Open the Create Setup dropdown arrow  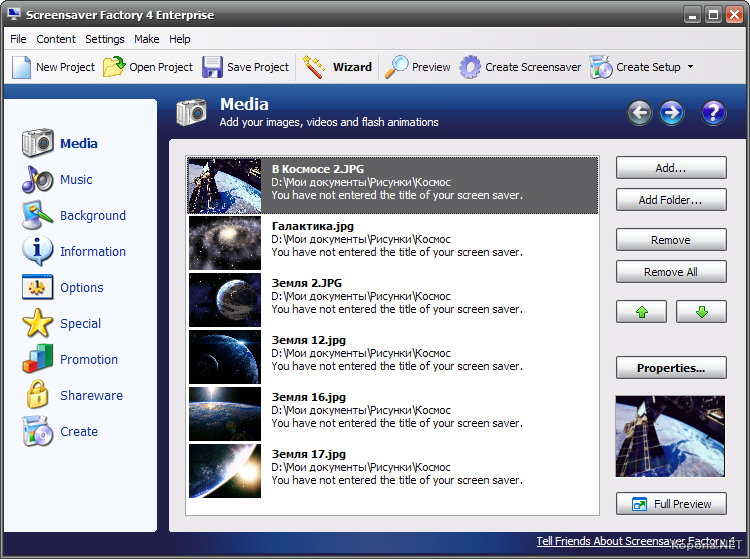click(x=690, y=67)
